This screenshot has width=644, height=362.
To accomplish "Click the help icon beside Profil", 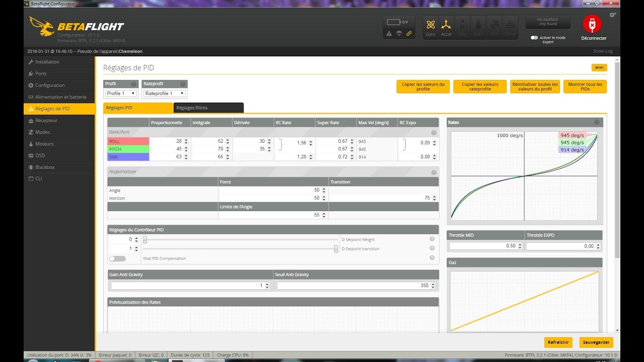I will point(134,84).
